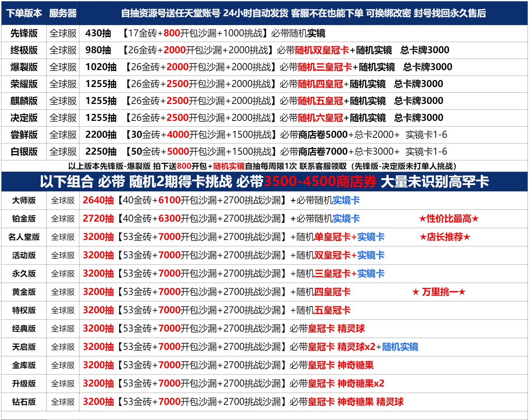Select the 终极版 row label
This screenshot has width=529, height=420.
[24, 50]
